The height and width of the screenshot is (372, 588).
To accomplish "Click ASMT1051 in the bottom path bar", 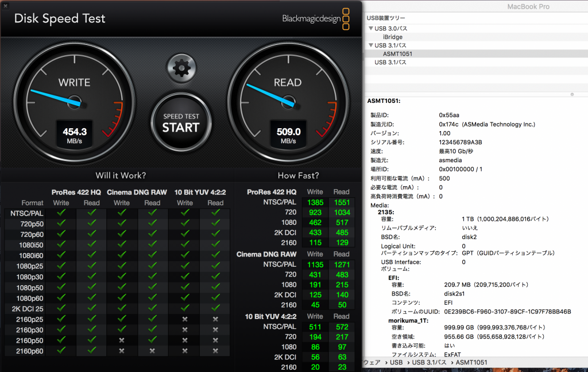I will click(471, 362).
